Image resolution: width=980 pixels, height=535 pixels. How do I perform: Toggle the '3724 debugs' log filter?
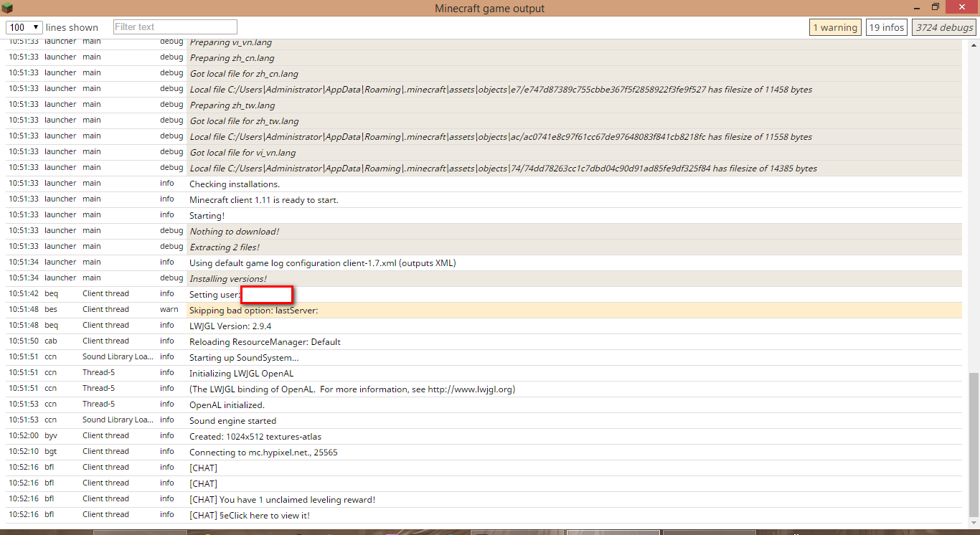pyautogui.click(x=944, y=27)
